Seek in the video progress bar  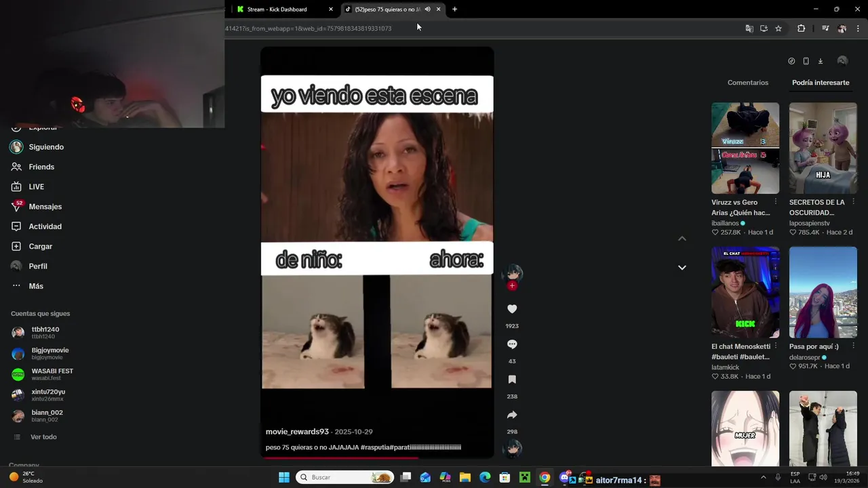point(377,457)
